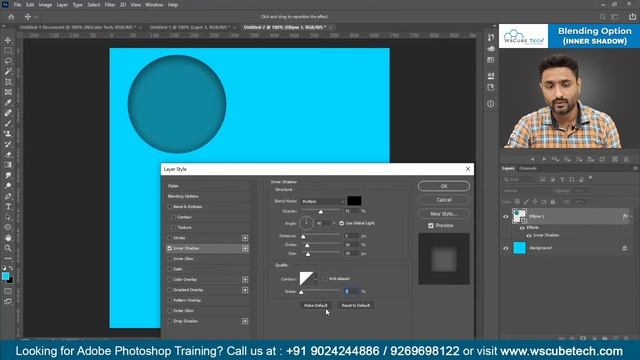640x360 pixels.
Task: Select the Eraser tool
Action: 8,155
